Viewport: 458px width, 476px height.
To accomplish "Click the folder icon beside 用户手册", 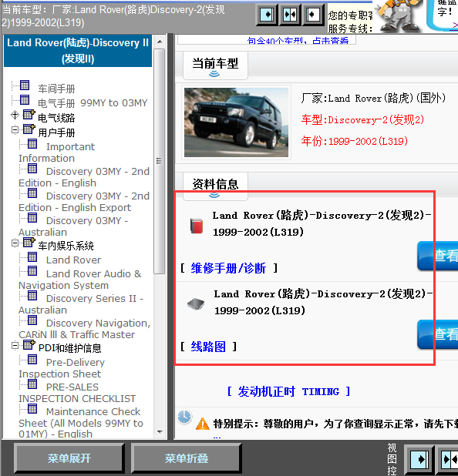I will (29, 129).
